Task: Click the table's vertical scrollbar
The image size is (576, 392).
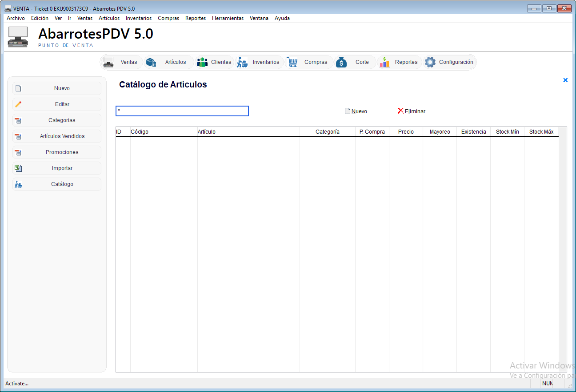Action: click(562, 249)
